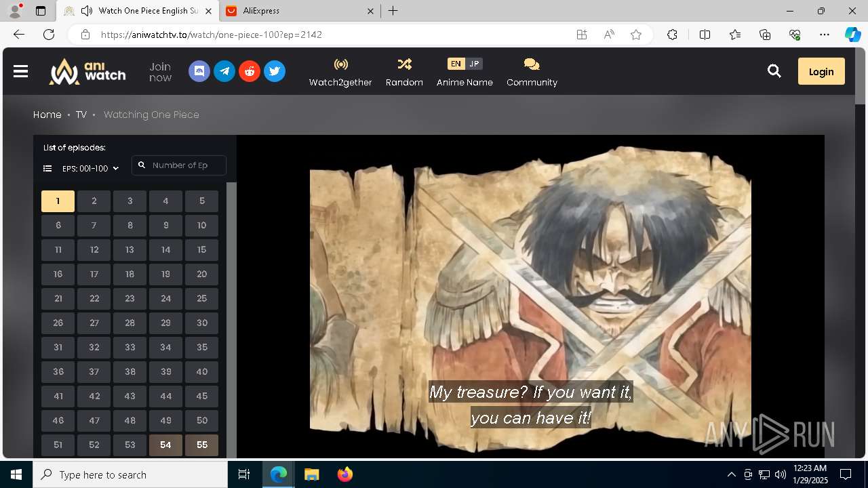Open Browser essentials icon
This screenshot has height=488, width=868.
pyautogui.click(x=795, y=35)
